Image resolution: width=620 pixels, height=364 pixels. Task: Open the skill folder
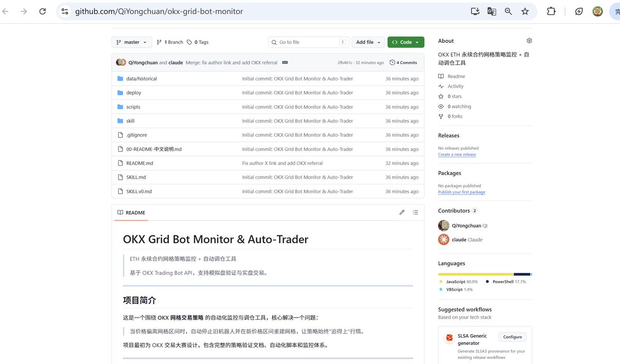point(130,121)
